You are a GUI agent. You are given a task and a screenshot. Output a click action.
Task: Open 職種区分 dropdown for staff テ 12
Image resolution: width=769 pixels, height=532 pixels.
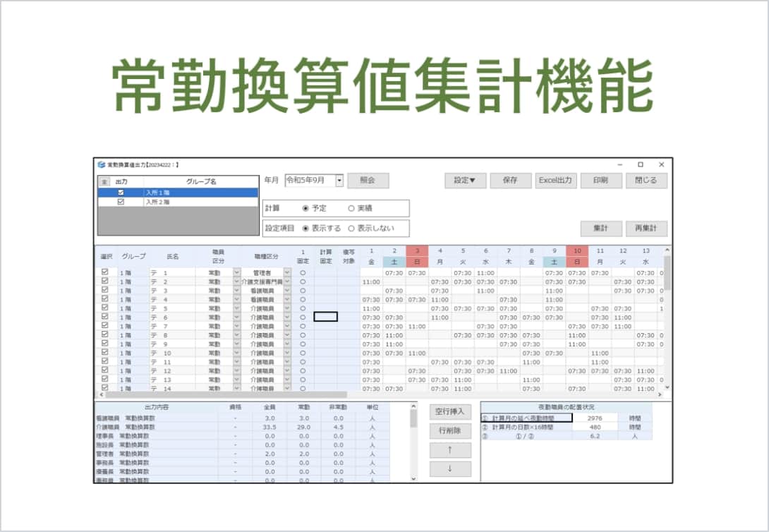coord(287,370)
